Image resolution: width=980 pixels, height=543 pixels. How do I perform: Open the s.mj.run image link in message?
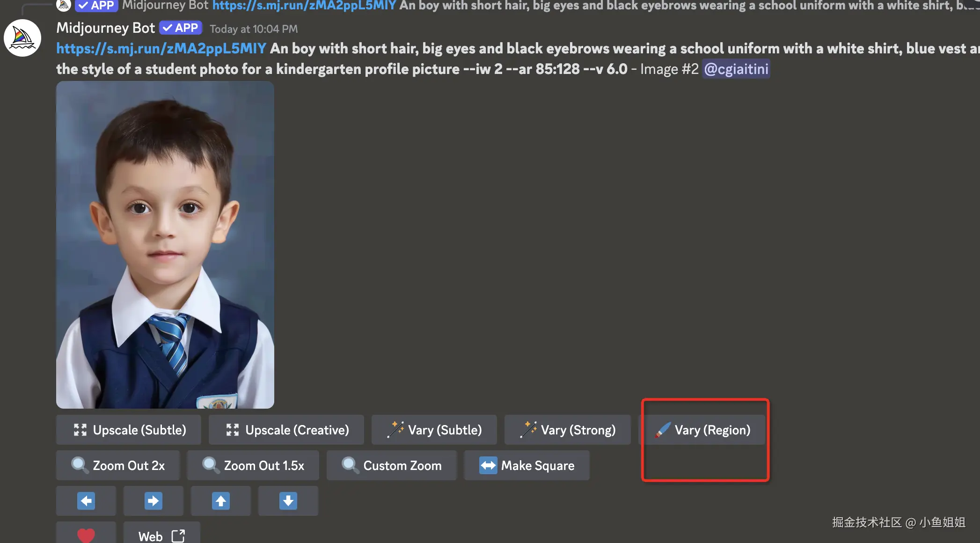(x=161, y=49)
